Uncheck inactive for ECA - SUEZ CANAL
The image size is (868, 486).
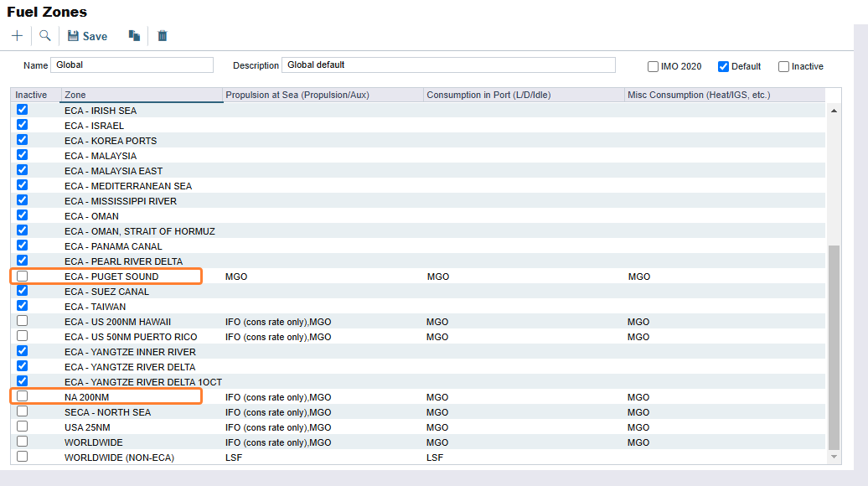point(21,290)
